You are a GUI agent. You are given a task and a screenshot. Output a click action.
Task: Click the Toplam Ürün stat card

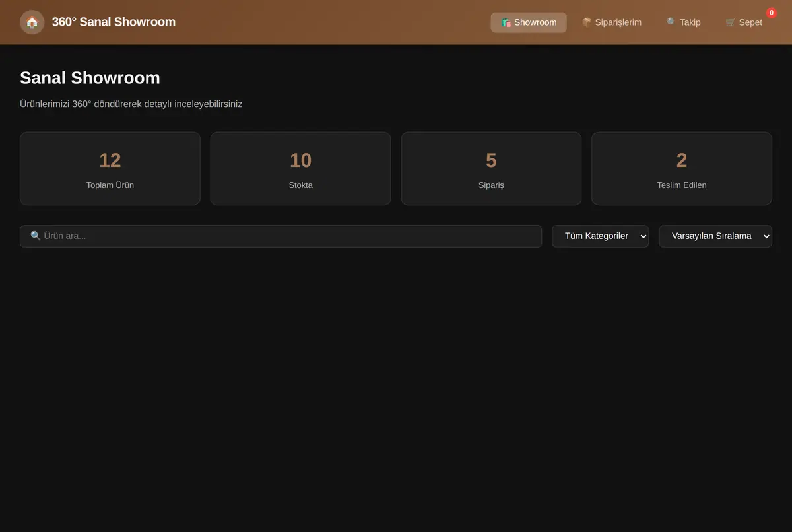(x=110, y=168)
